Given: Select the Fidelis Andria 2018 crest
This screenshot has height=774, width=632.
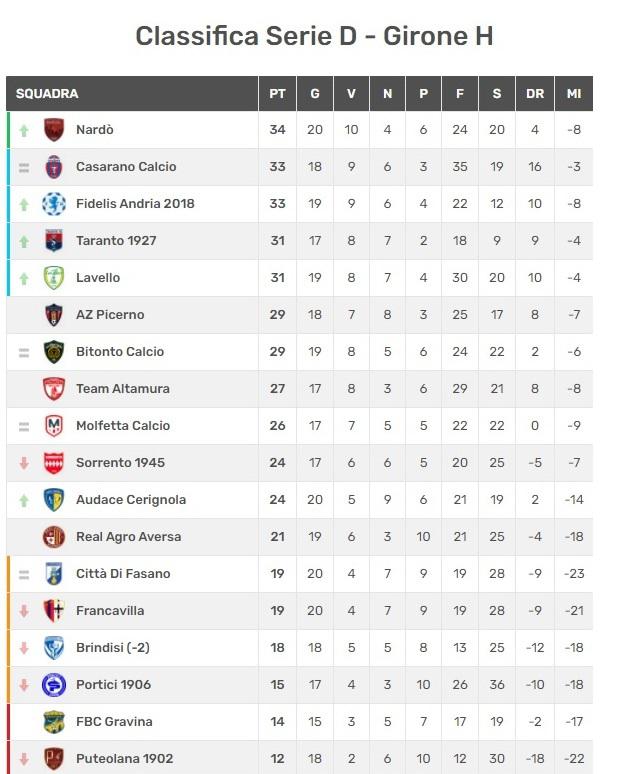Looking at the screenshot, I should click(x=54, y=204).
